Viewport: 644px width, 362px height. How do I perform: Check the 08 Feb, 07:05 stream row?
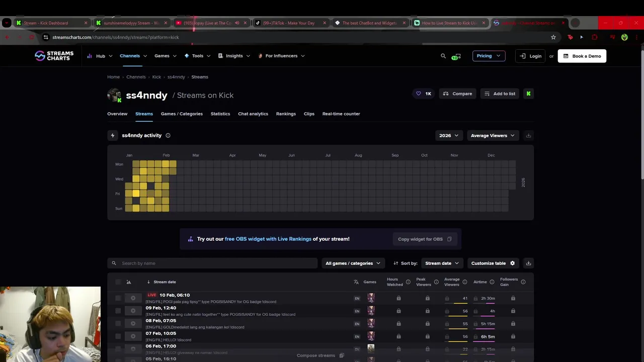(x=118, y=324)
